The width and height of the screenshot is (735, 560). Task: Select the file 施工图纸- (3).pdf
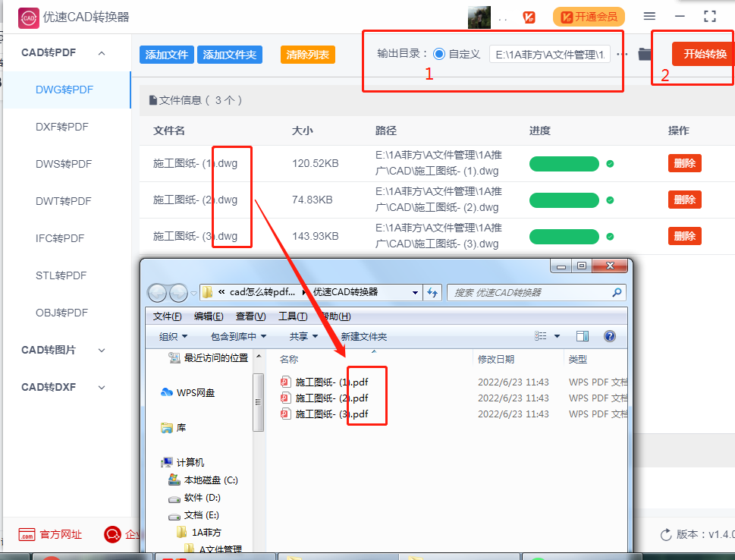pos(324,414)
